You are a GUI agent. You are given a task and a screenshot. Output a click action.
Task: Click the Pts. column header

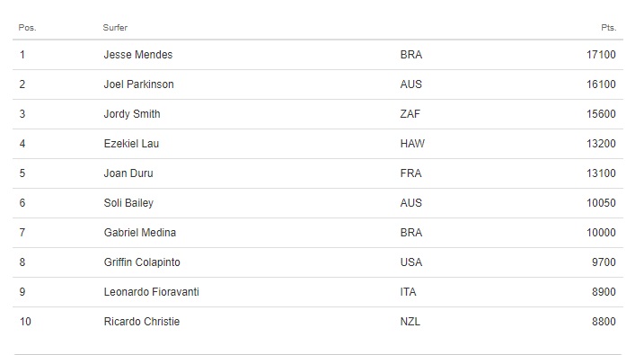609,28
